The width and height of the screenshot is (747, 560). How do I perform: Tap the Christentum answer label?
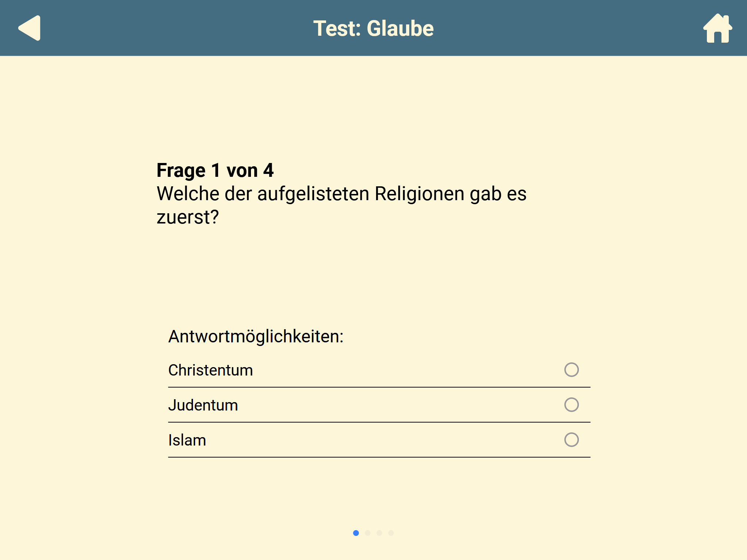coord(210,370)
